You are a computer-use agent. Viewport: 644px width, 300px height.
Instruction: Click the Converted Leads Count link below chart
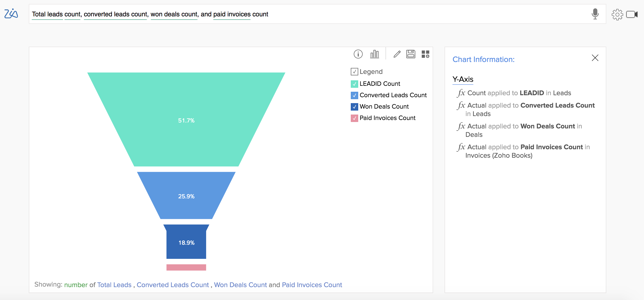click(x=172, y=285)
